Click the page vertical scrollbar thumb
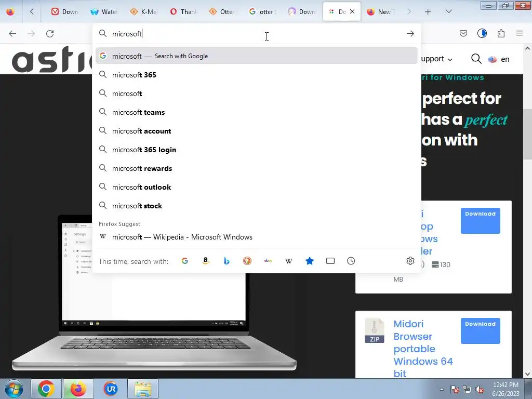The image size is (532, 399). click(527, 134)
